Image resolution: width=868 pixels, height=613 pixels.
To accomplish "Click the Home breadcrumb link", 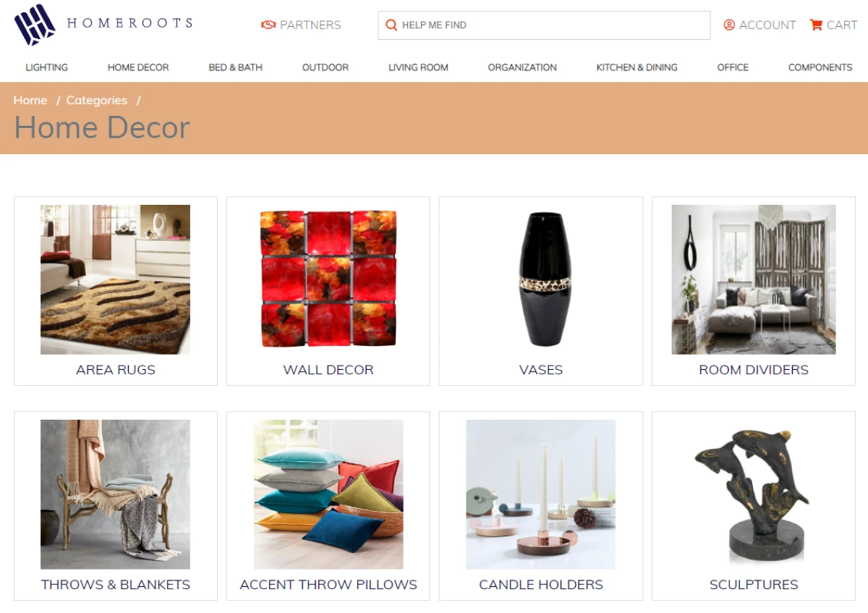I will [x=30, y=100].
